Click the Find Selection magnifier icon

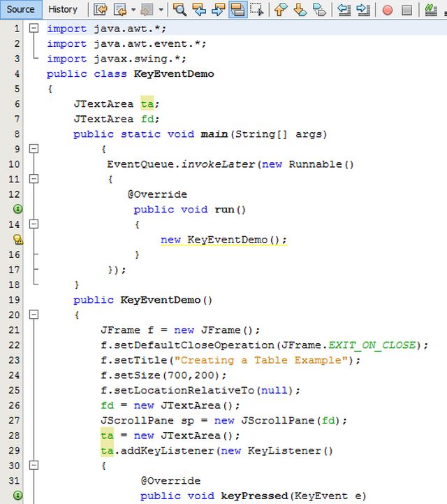click(179, 9)
